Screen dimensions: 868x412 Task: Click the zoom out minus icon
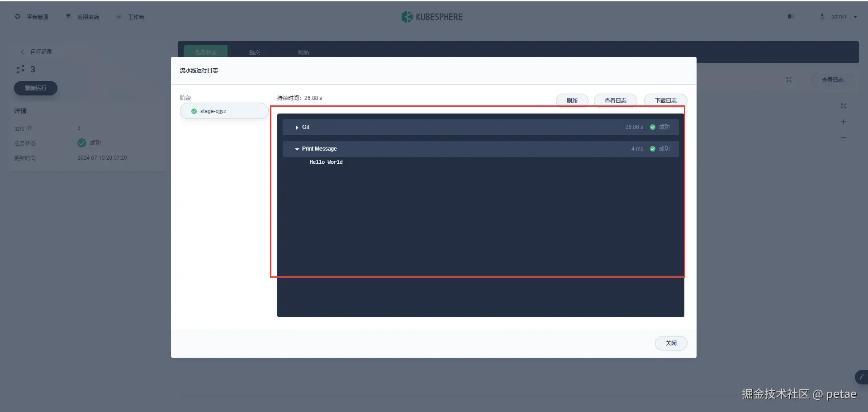843,137
